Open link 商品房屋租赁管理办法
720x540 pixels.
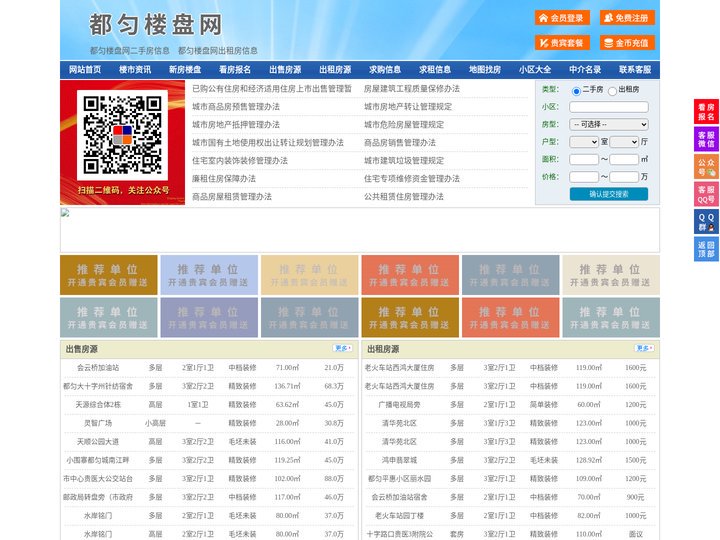point(232,197)
